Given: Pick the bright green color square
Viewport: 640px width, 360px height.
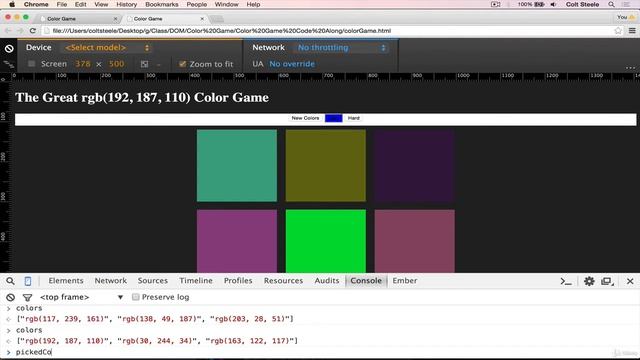Looking at the screenshot, I should pyautogui.click(x=326, y=241).
